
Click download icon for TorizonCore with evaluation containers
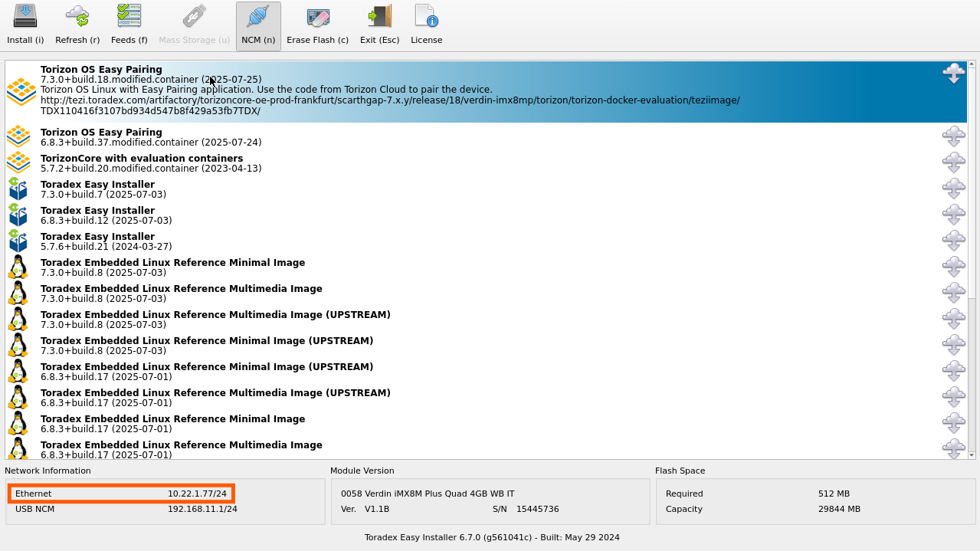point(954,162)
